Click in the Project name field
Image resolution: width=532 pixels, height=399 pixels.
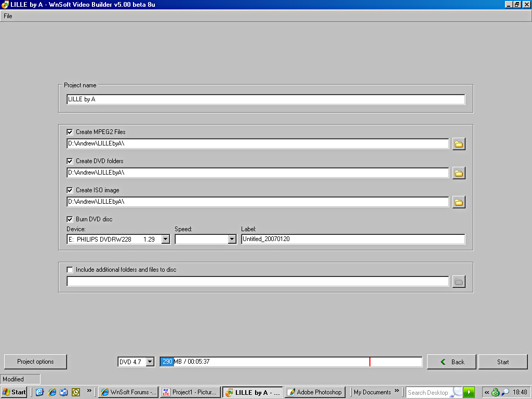click(265, 99)
